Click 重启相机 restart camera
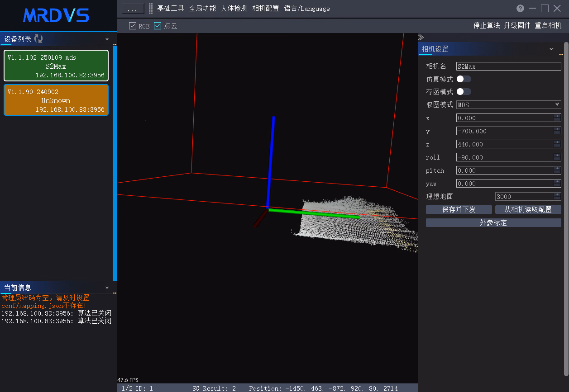Image resolution: width=569 pixels, height=392 pixels. click(x=548, y=25)
